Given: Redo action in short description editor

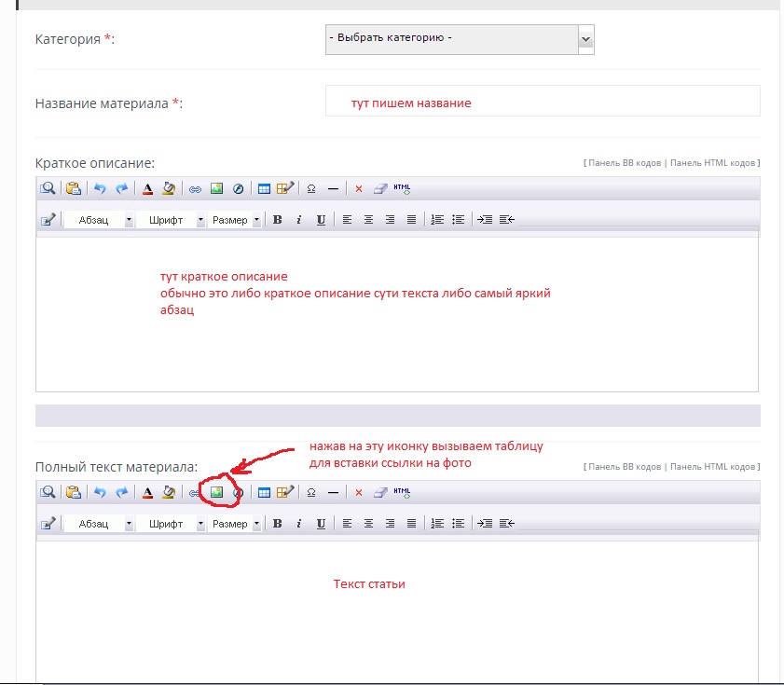Looking at the screenshot, I should pyautogui.click(x=121, y=188).
